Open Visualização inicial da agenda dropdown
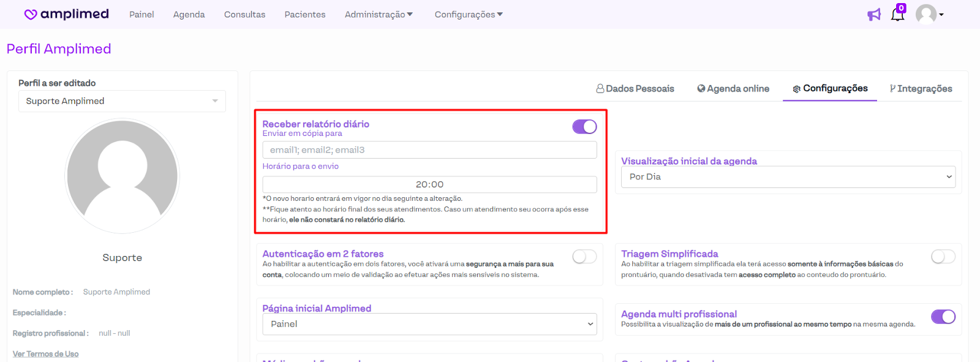The height and width of the screenshot is (362, 980). 788,177
